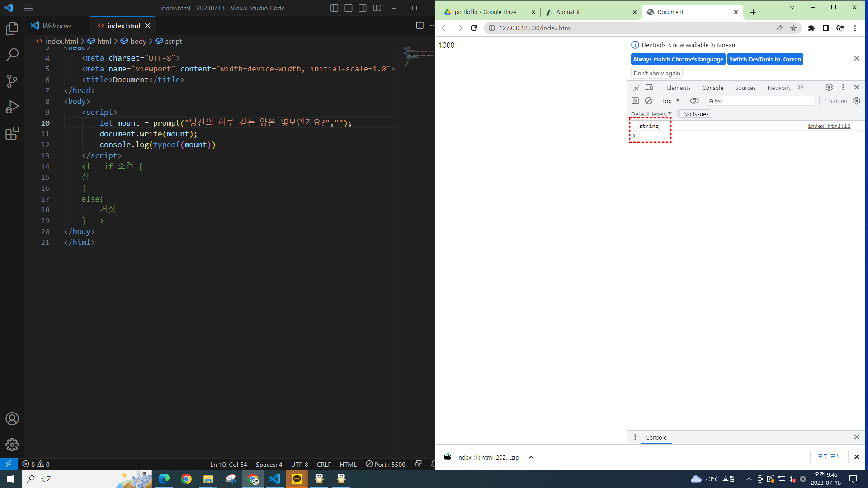Screen dimensions: 868x488
Task: Open the Run and Debug view
Action: pyautogui.click(x=12, y=107)
